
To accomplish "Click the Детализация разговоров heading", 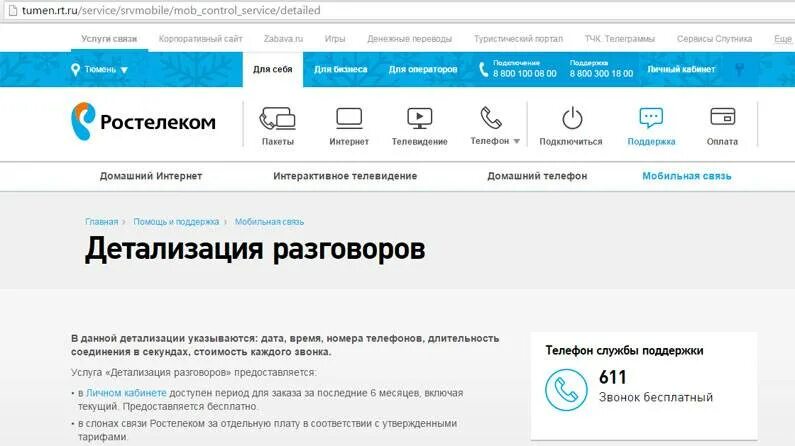I will coord(255,249).
